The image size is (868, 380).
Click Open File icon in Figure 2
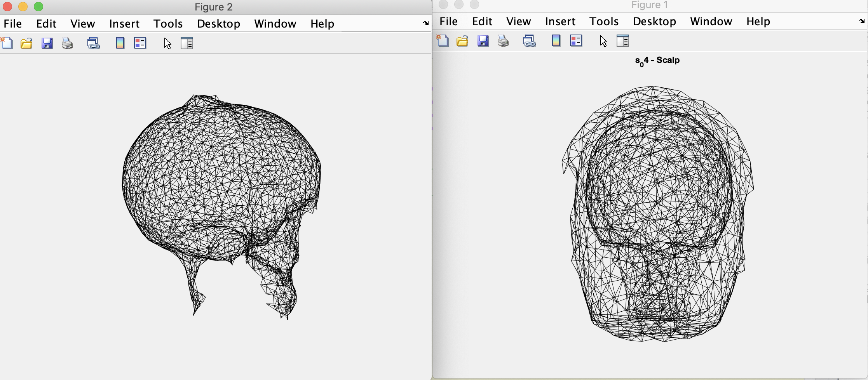[x=26, y=43]
